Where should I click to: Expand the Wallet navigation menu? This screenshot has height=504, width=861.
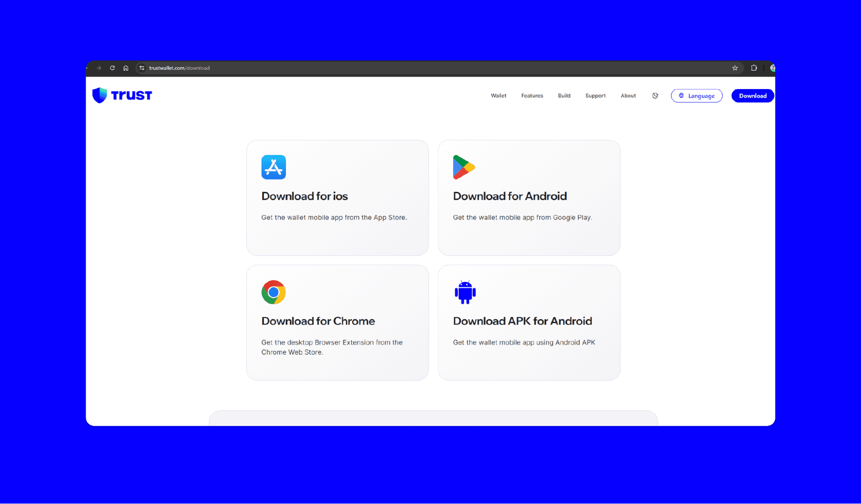tap(498, 96)
